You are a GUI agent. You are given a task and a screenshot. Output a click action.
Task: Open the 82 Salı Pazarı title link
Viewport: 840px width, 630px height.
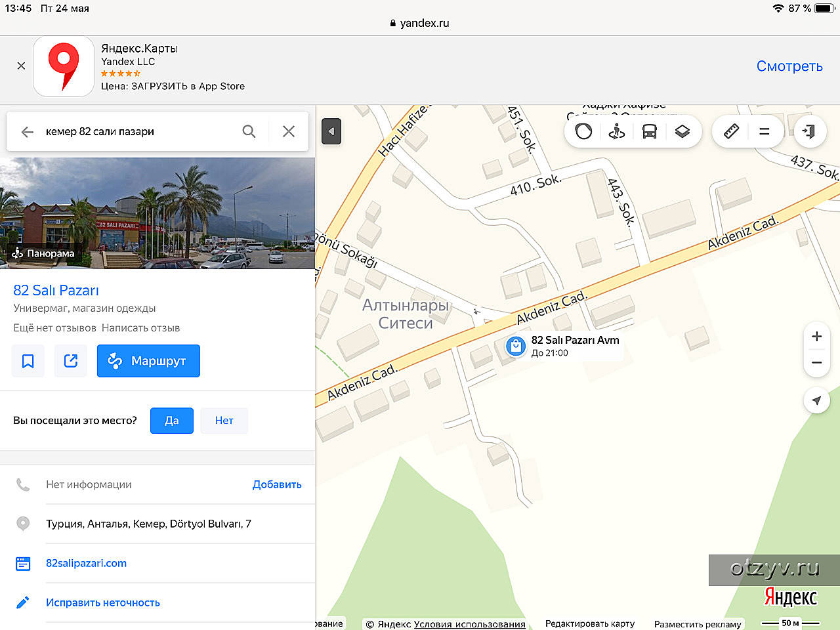click(x=56, y=290)
